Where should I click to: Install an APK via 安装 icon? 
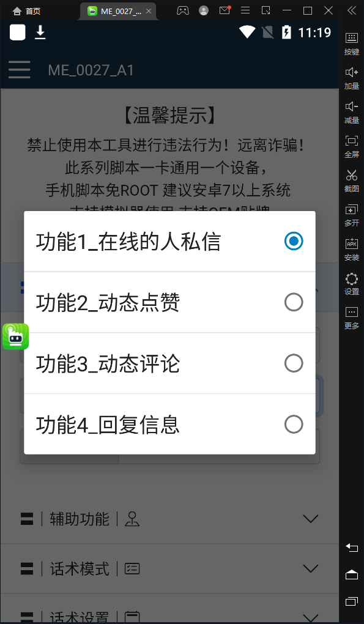pos(352,249)
